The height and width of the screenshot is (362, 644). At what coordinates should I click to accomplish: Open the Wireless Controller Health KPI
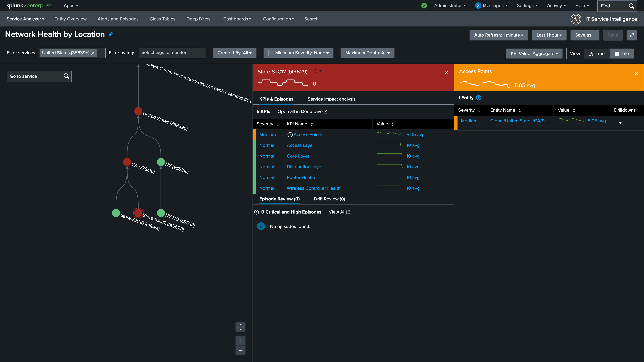(313, 188)
